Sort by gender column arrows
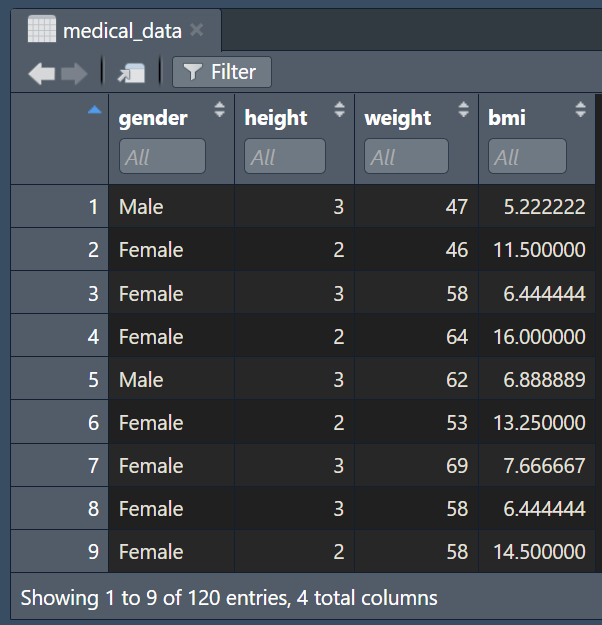This screenshot has width=602, height=625. pos(219,109)
